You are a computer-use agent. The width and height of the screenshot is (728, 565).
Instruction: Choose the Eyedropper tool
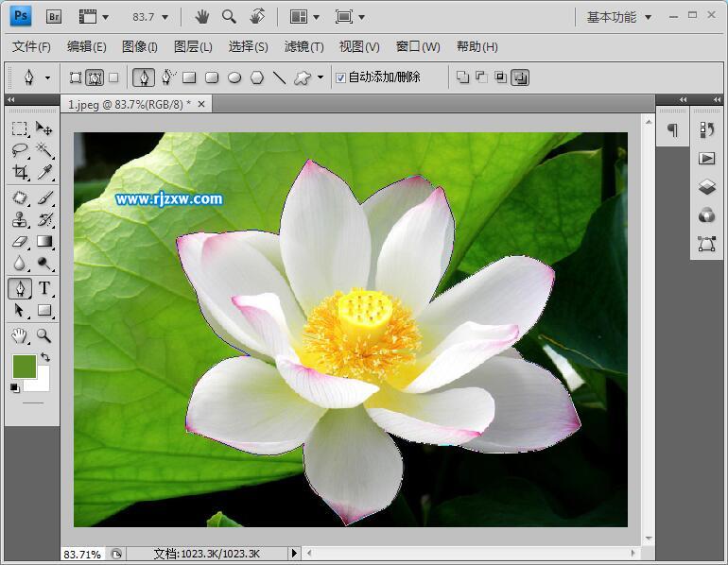[x=44, y=173]
